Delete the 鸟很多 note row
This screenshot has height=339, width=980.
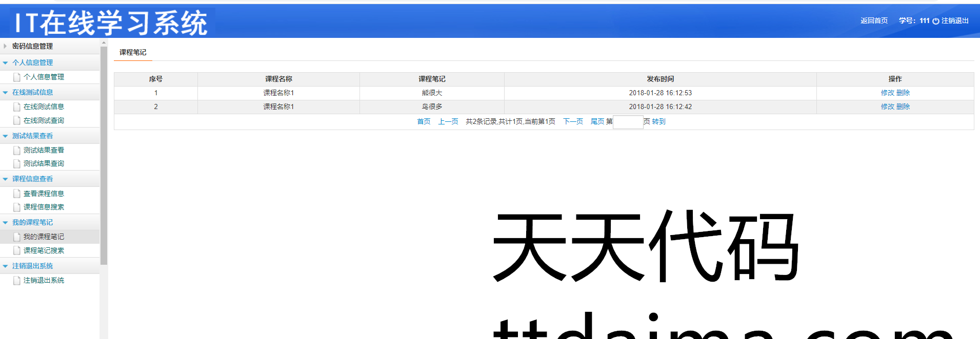tap(903, 107)
